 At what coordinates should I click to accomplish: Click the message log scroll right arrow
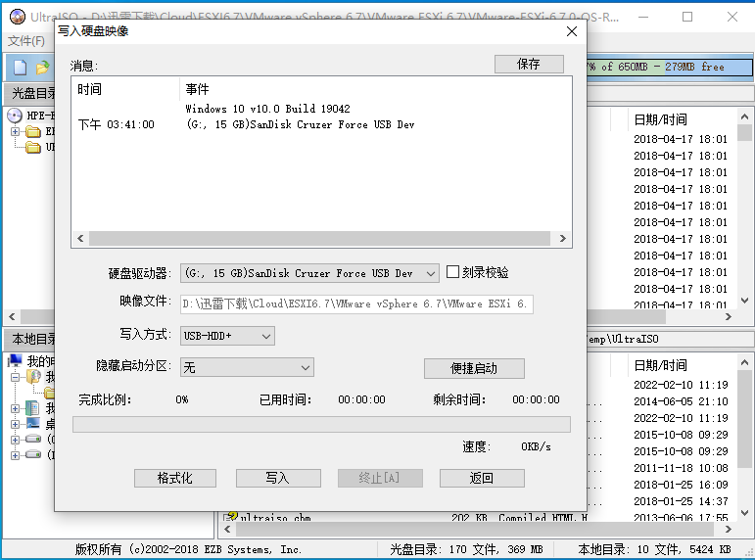tap(562, 238)
